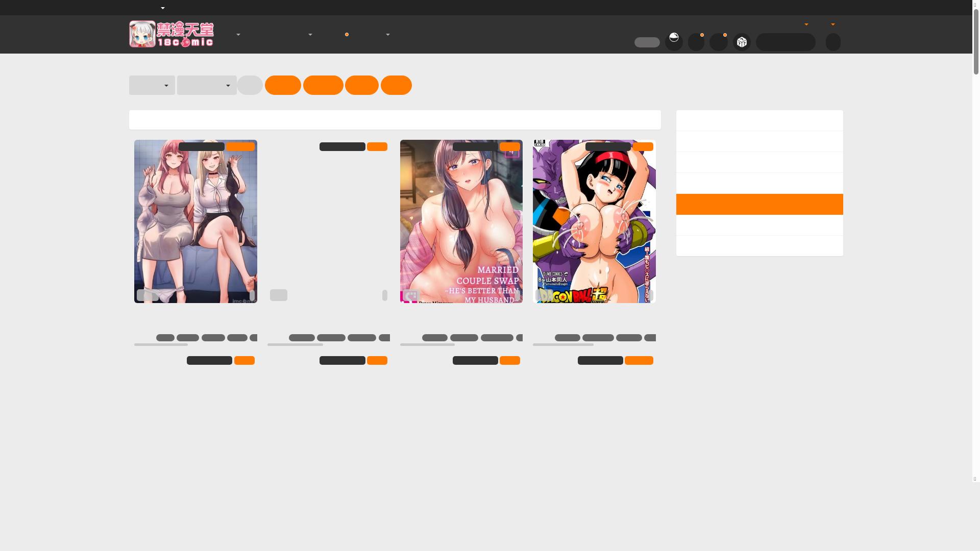Click the small camera icon on the Married Couple Swap card
This screenshot has height=551, width=980.
click(x=410, y=295)
